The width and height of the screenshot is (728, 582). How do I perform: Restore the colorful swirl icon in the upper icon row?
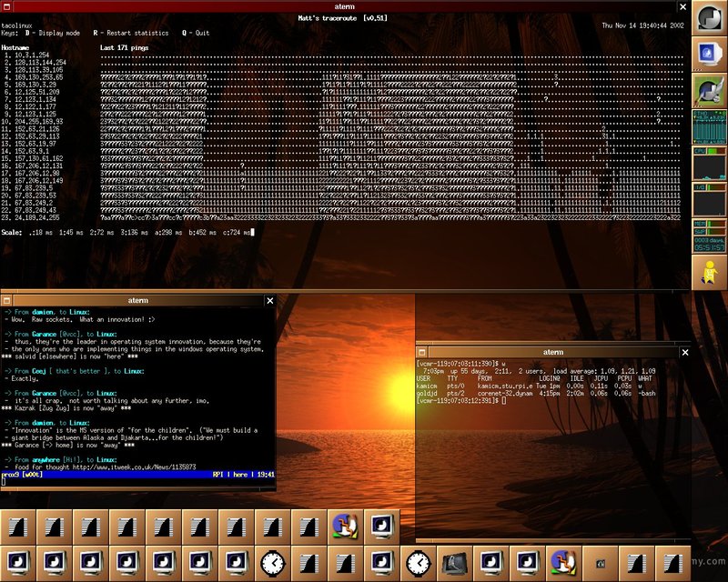click(x=346, y=527)
